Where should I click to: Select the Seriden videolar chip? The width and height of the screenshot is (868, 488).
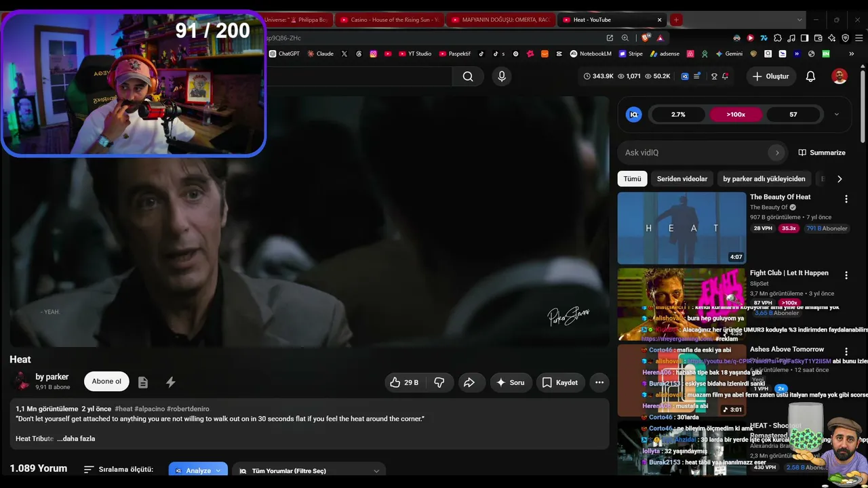click(x=682, y=179)
